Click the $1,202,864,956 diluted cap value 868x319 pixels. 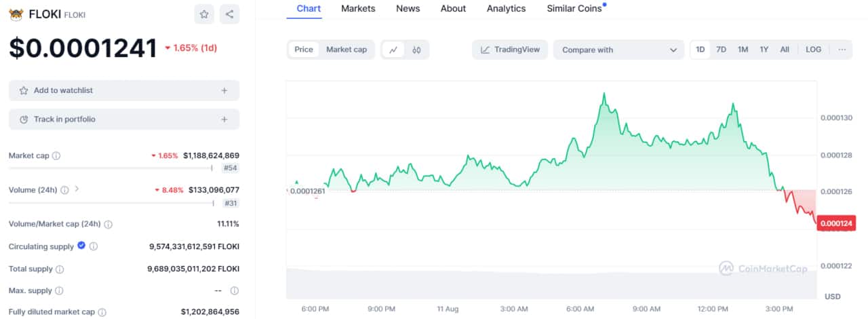point(210,312)
